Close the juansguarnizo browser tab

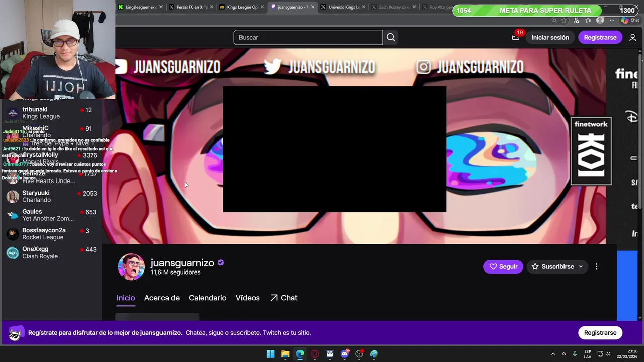313,7
